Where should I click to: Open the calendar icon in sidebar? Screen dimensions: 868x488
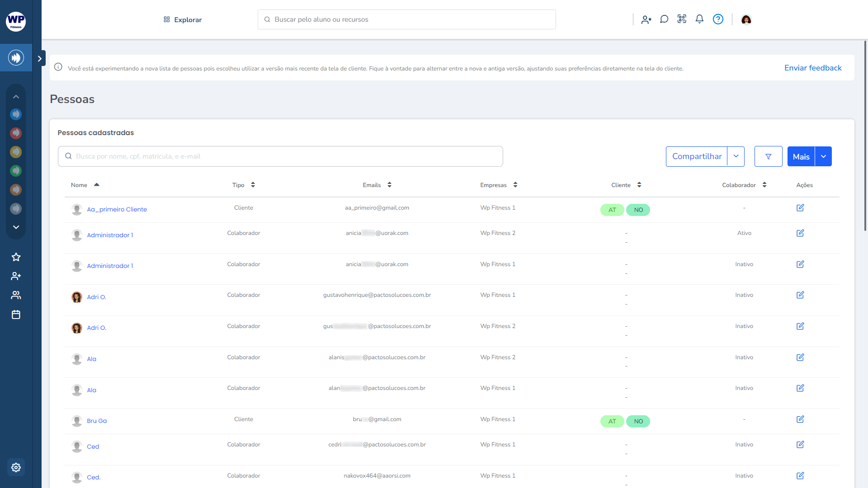16,314
